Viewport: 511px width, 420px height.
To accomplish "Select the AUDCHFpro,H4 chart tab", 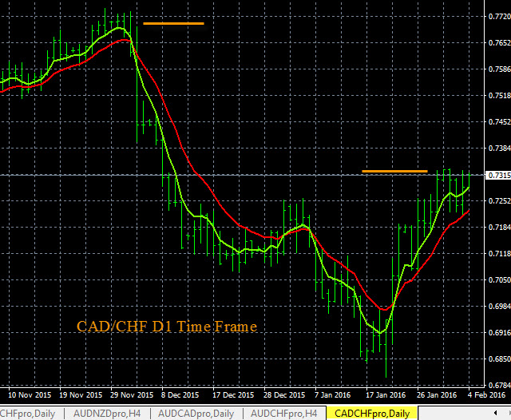I will 283,414.
